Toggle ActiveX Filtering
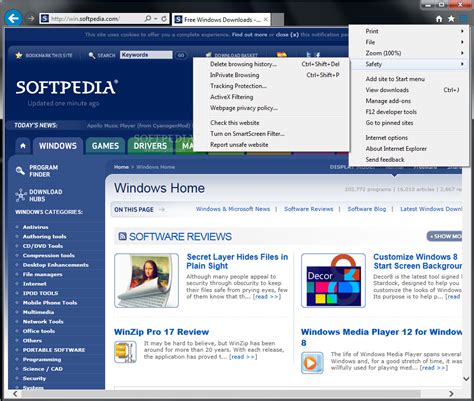Screen dimensions: 474x401 tap(271, 97)
